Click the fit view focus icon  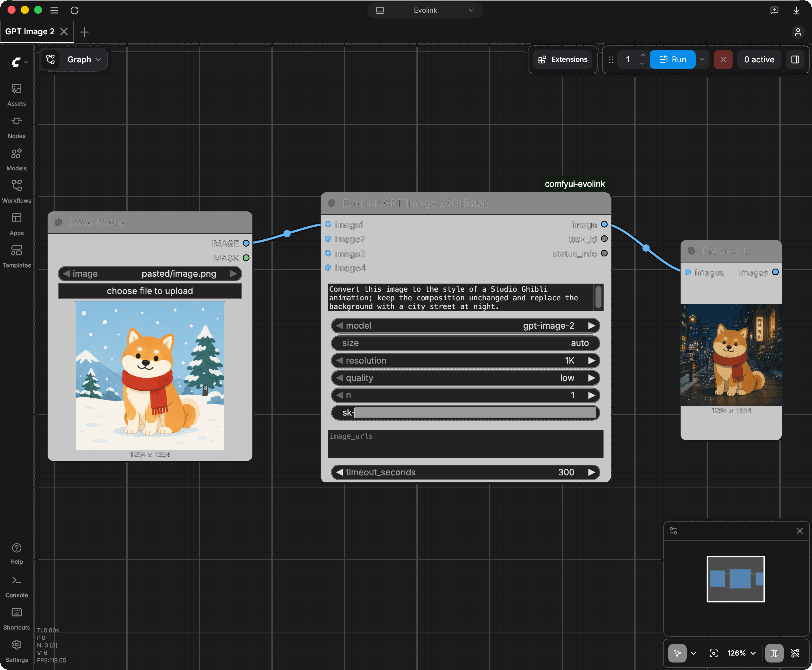click(714, 653)
